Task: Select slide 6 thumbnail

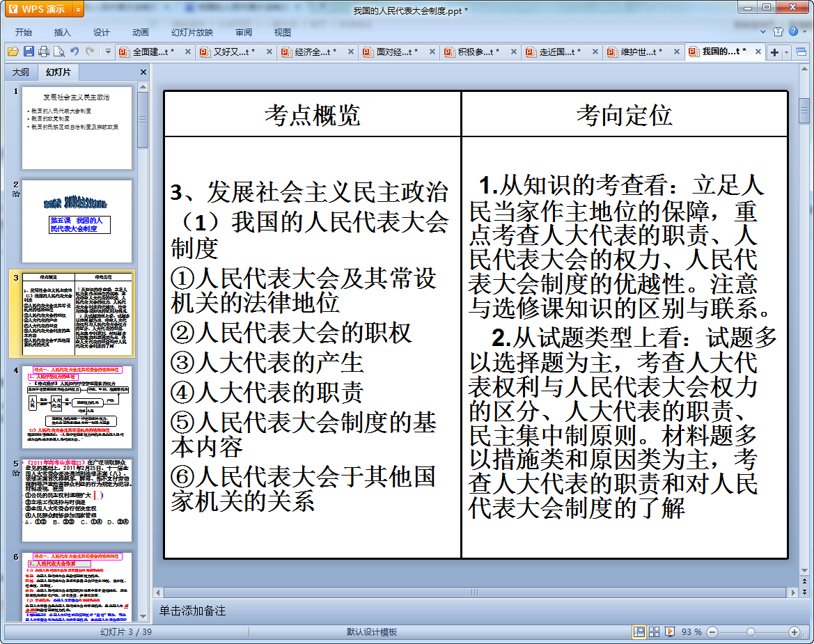Action: pyautogui.click(x=77, y=587)
